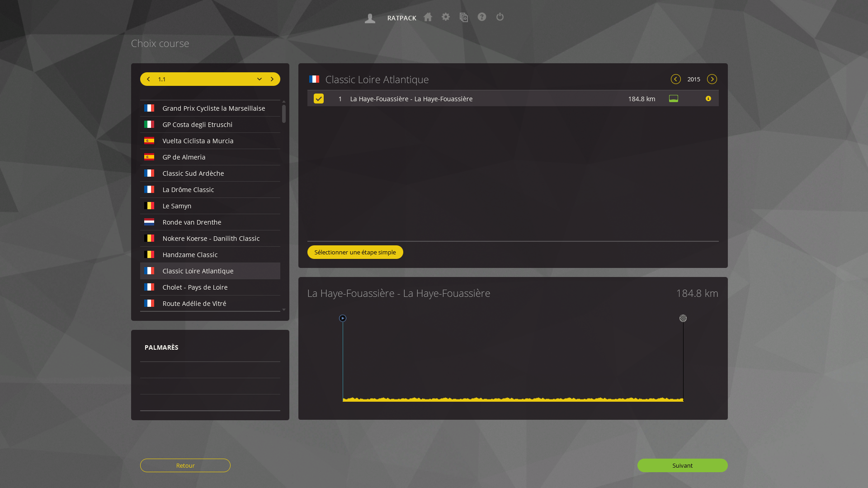The image size is (868, 488).
Task: Click the flat terrain stage type icon
Action: [674, 99]
